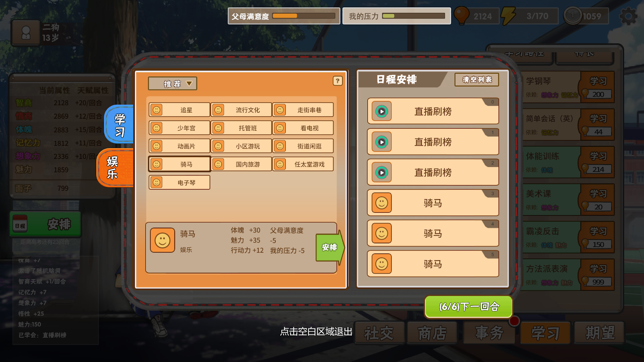Click the player avatar icon

click(x=26, y=33)
